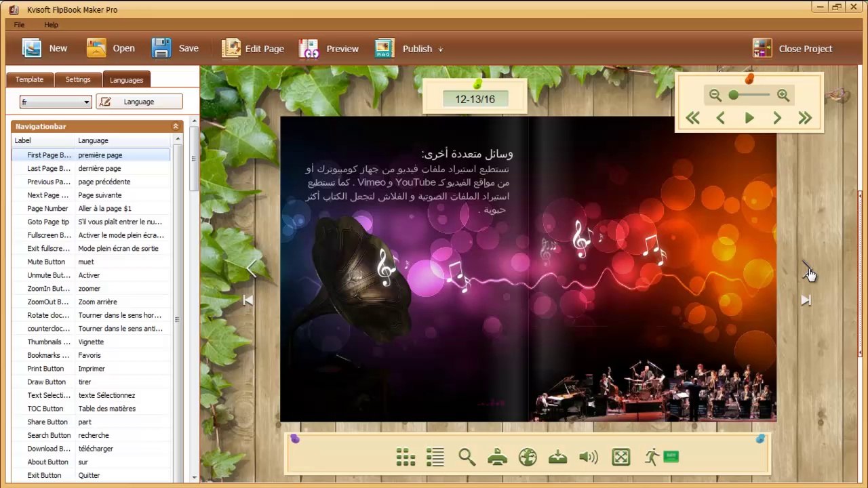This screenshot has width=868, height=488.
Task: Switch to the Template tab
Action: [29, 79]
